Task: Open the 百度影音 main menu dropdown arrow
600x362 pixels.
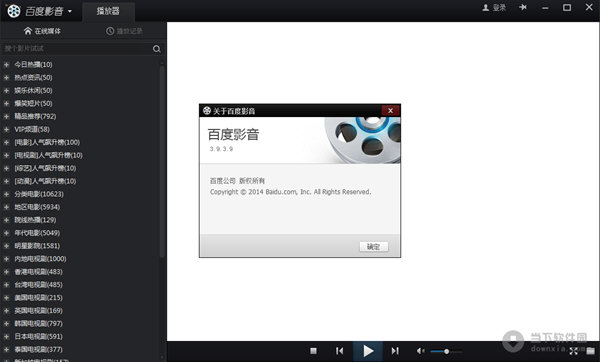Action: point(70,11)
